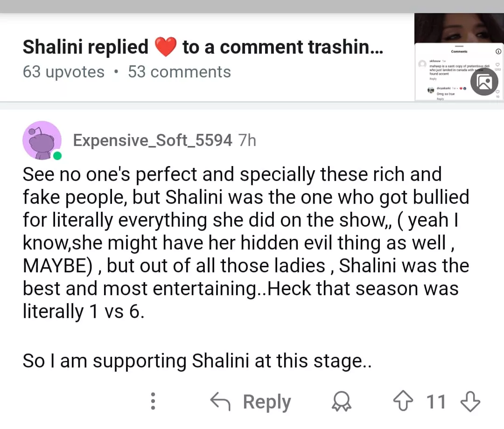
Task: Open the "Shalini replied" post title
Action: pos(203,47)
